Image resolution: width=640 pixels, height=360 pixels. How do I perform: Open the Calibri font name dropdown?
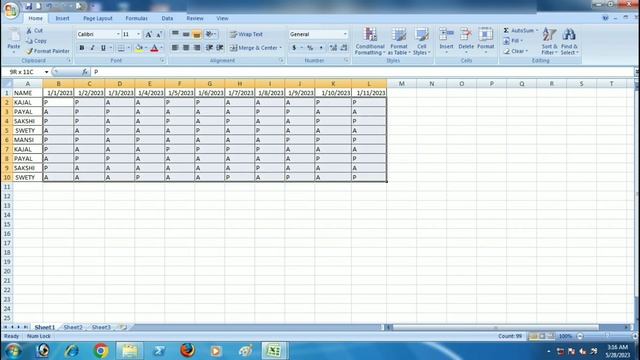pos(118,34)
